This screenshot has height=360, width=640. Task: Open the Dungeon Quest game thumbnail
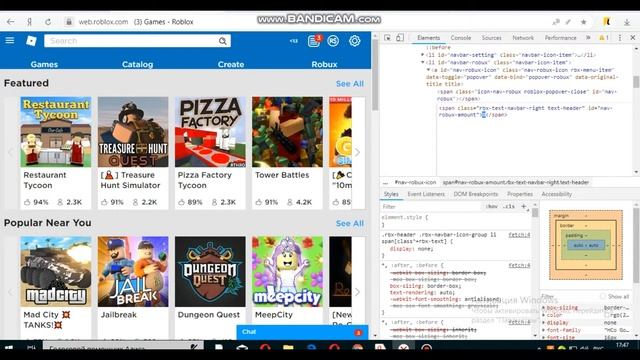point(210,272)
